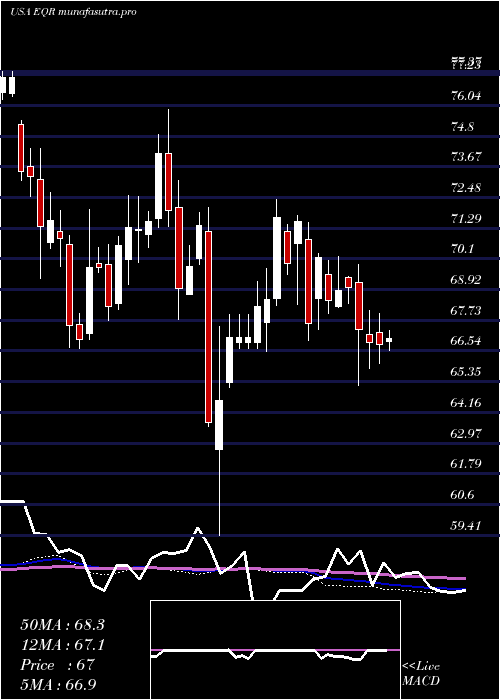Screen dimensions: 500x700
Task: Select the 60.6 price axis value
Action: click(462, 495)
